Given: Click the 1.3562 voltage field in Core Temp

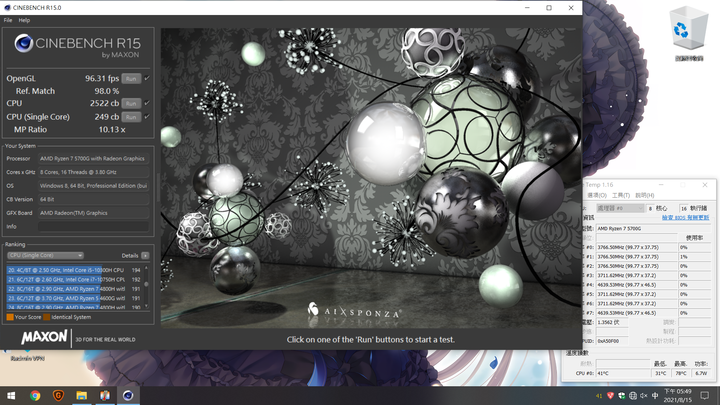Looking at the screenshot, I should (x=612, y=323).
